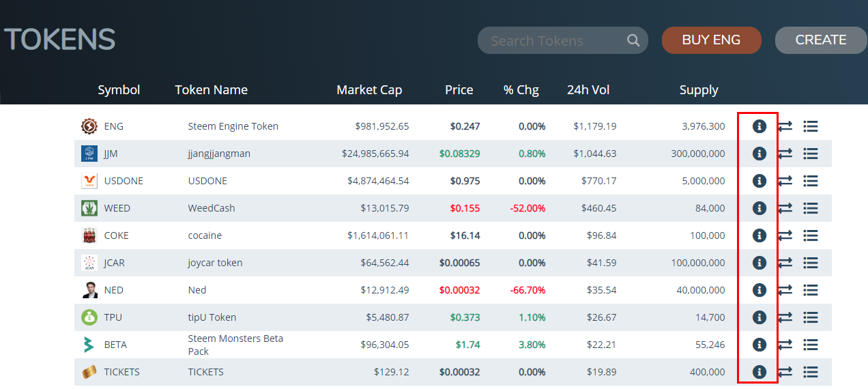This screenshot has height=389, width=868.
Task: Click the WEED token logo
Action: pyautogui.click(x=89, y=208)
